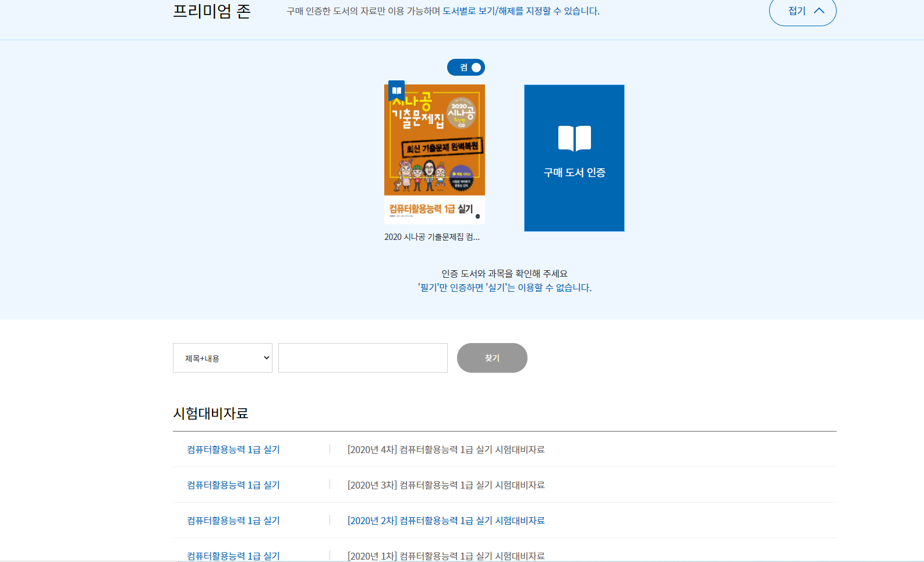The image size is (924, 562).
Task: Click the category 컴퓨터활용능력 1급 실기 in 3차 row
Action: point(233,485)
